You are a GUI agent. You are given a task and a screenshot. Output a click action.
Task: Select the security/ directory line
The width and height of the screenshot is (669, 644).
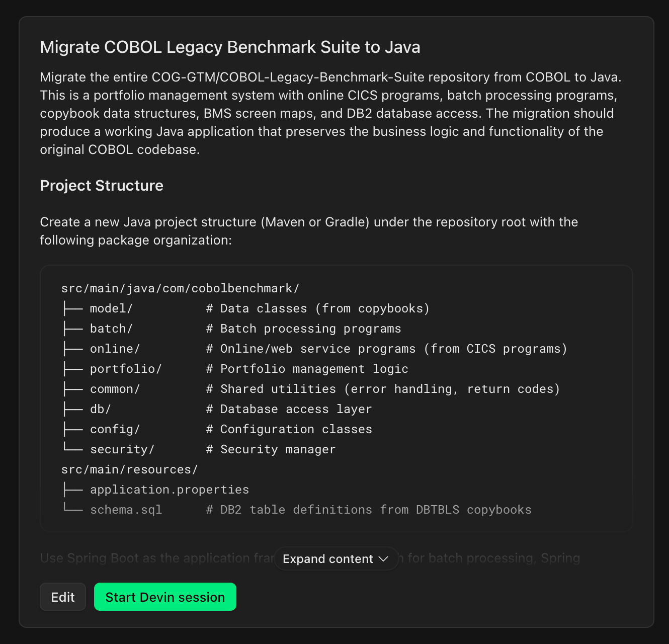(x=199, y=449)
